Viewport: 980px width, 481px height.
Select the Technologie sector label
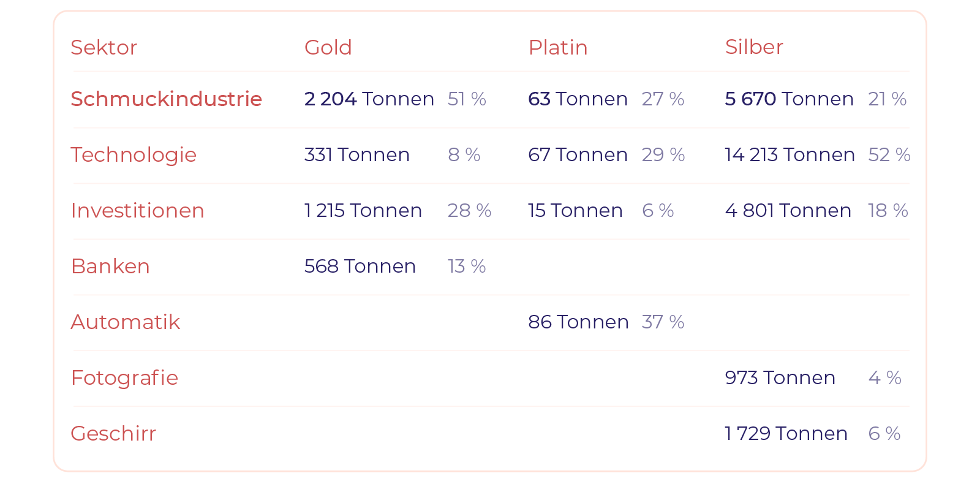tap(133, 154)
